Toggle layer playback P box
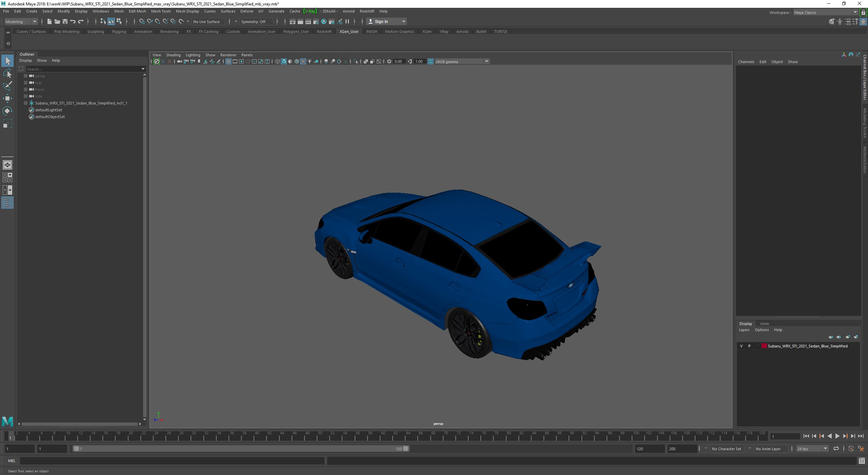The image size is (868, 475). pyautogui.click(x=749, y=346)
